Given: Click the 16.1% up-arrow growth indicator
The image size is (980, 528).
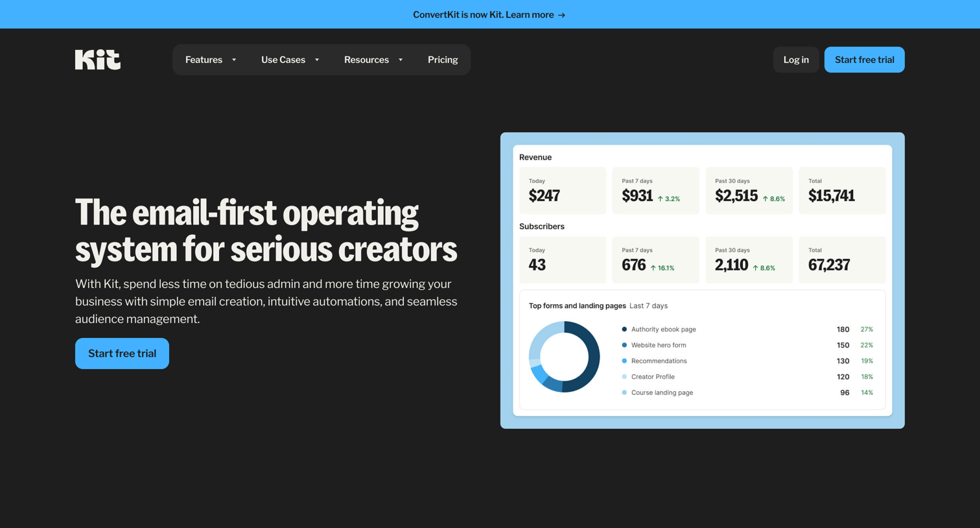Looking at the screenshot, I should click(662, 268).
